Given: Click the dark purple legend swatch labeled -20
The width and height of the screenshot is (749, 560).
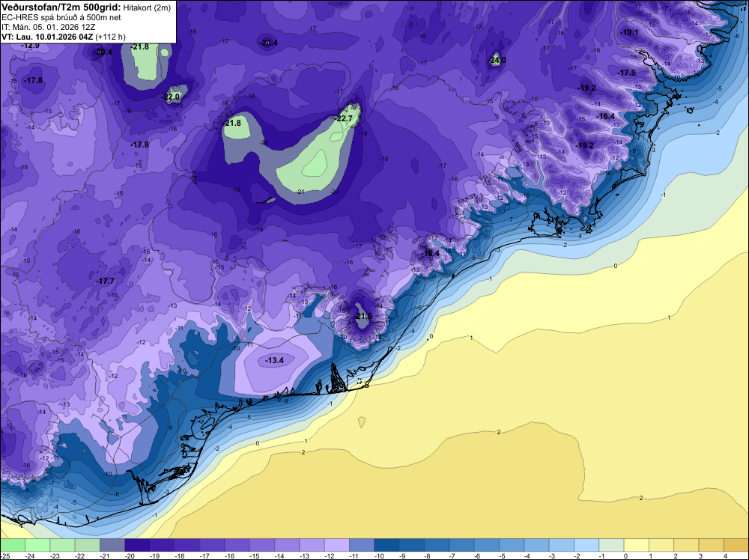Looking at the screenshot, I should pyautogui.click(x=137, y=545).
